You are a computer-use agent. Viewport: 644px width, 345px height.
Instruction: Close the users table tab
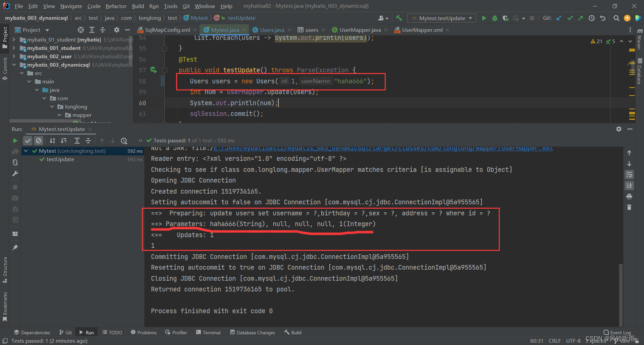[x=323, y=30]
